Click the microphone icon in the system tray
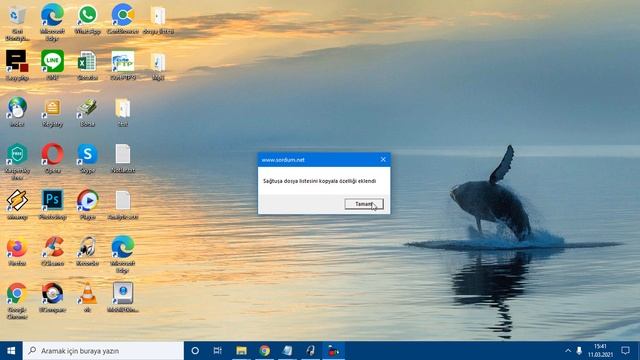640x360 pixels. coord(579,351)
